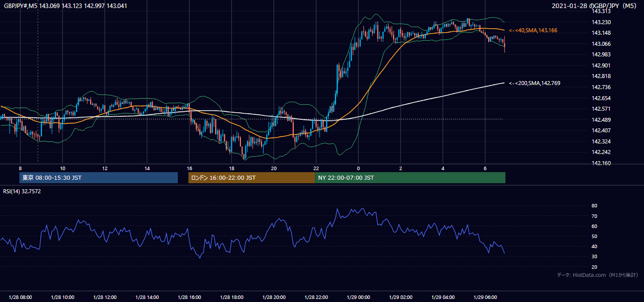This screenshot has height=302, width=644.
Task: Select the <-<40,SMA,143.166 moving average label
Action: (533, 31)
